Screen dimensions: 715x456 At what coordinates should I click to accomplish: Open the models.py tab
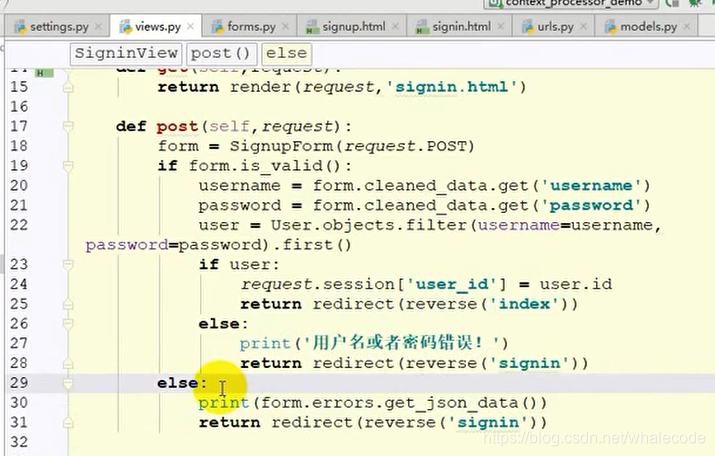pos(647,26)
